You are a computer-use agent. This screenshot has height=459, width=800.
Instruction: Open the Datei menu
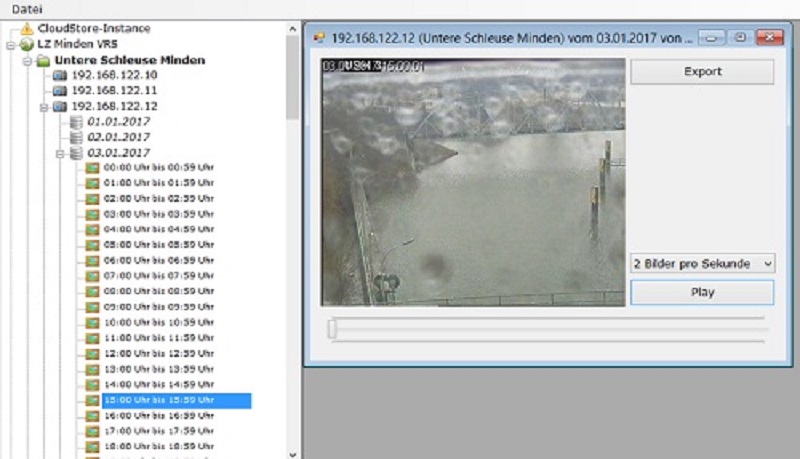pyautogui.click(x=27, y=9)
